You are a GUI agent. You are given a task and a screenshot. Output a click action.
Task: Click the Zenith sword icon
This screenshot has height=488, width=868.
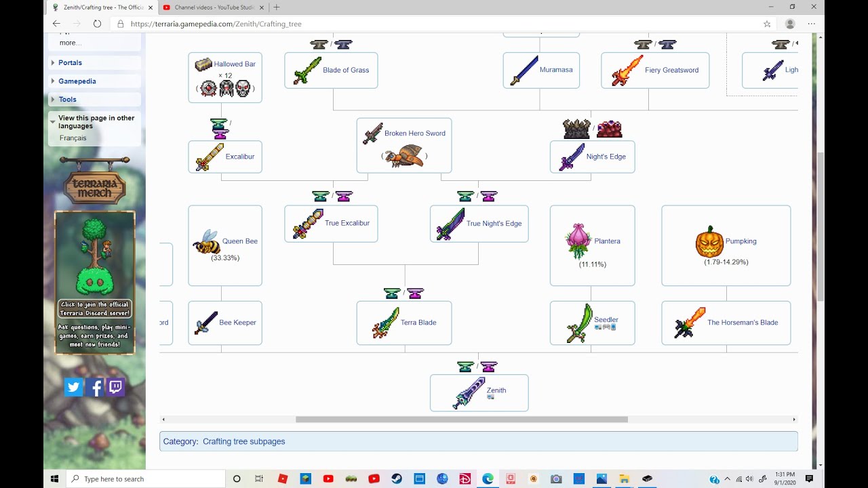(469, 393)
